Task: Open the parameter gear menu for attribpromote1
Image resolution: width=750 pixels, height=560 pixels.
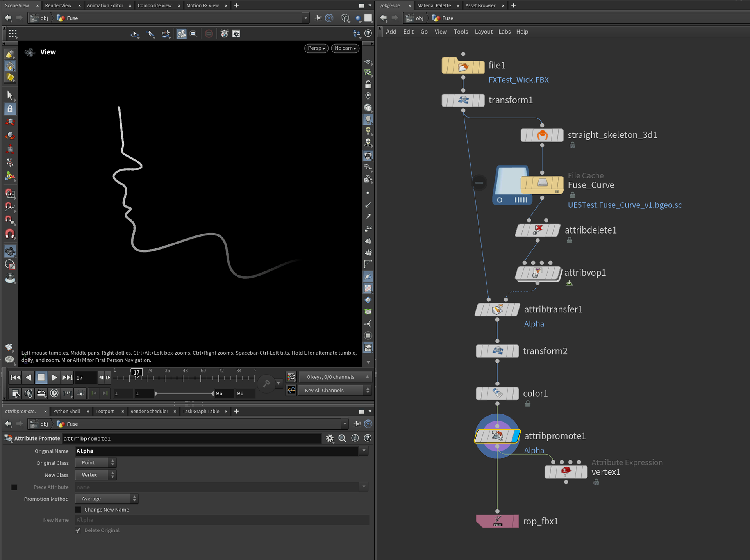Action: pyautogui.click(x=330, y=438)
